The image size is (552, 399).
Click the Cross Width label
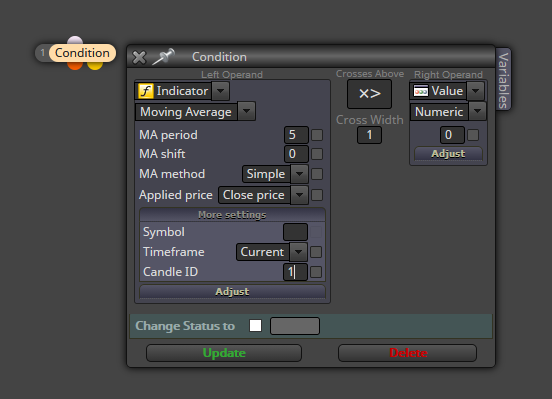click(369, 120)
